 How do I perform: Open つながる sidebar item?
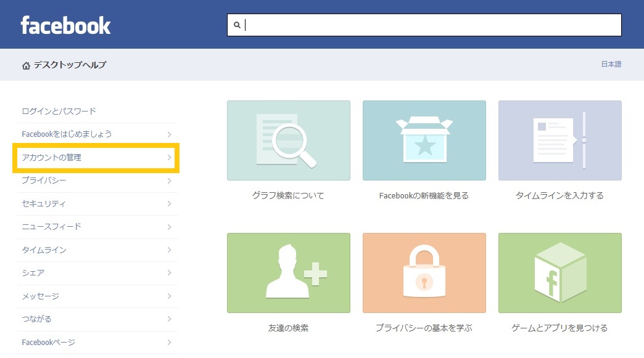point(97,319)
